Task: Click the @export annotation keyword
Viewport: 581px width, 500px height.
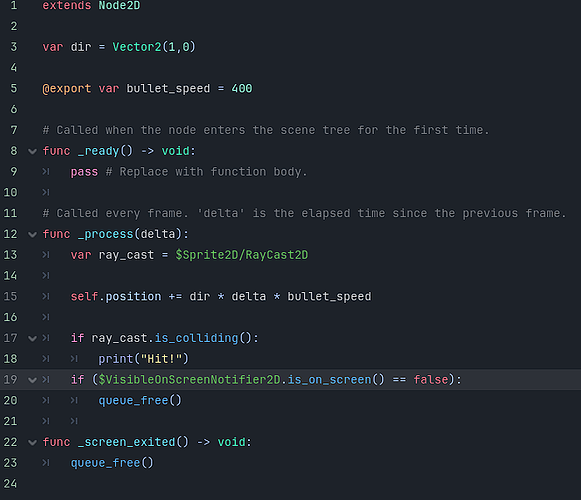Action: click(x=67, y=89)
